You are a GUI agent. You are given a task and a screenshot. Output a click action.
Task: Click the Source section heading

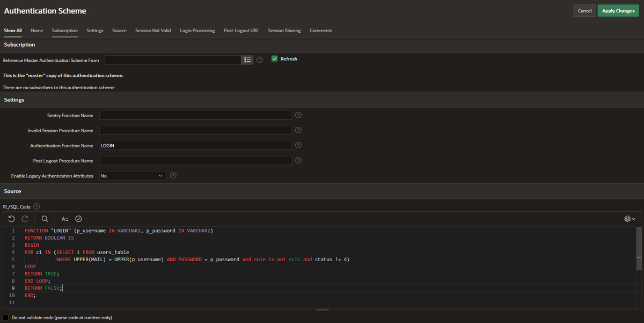(x=12, y=191)
